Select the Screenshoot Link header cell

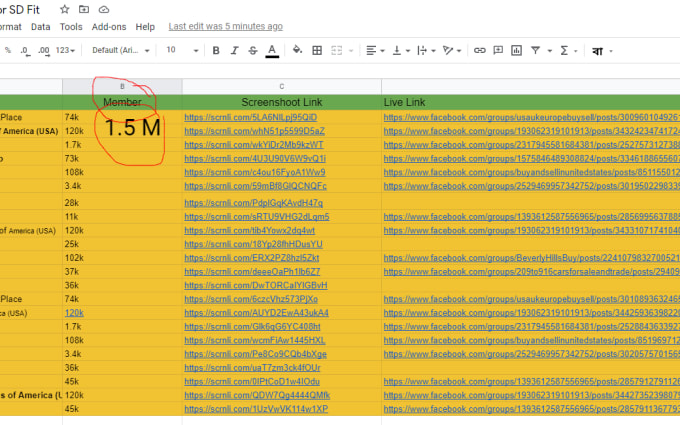[282, 102]
